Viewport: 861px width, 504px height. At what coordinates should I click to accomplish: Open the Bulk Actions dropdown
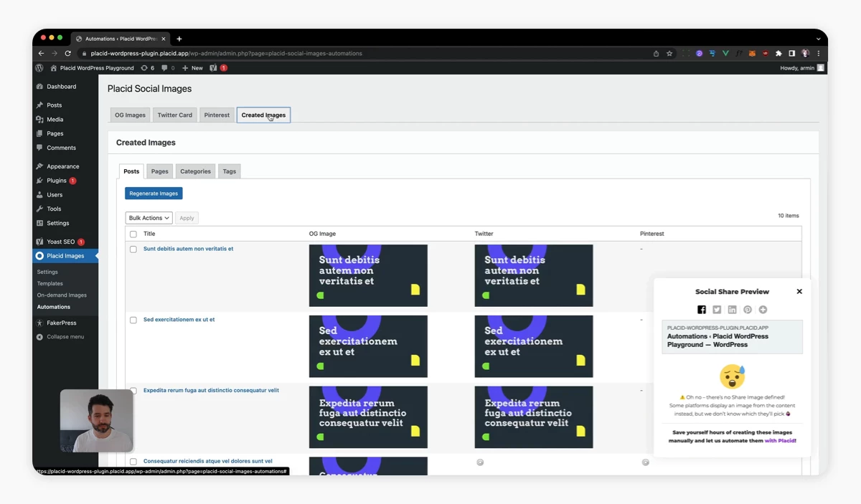coord(149,218)
